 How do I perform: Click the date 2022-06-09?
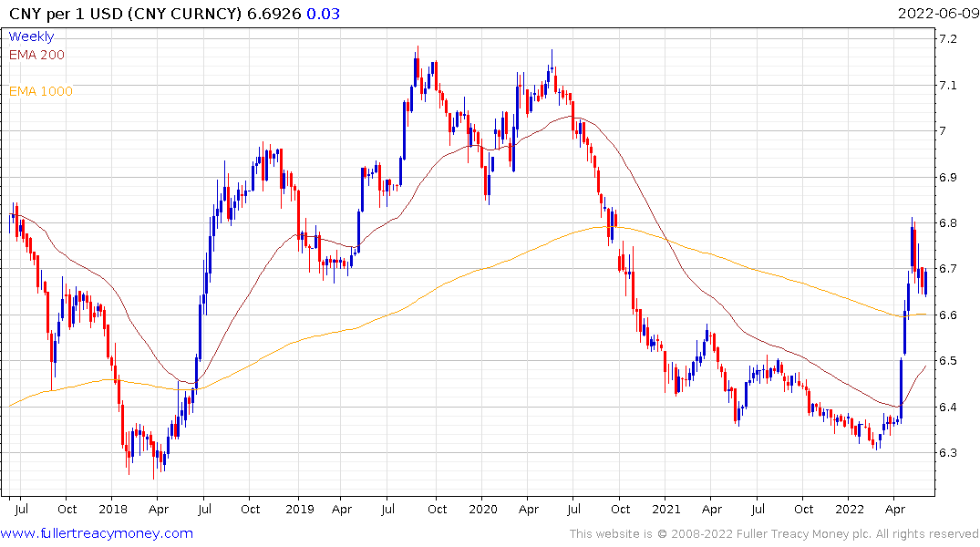[938, 14]
